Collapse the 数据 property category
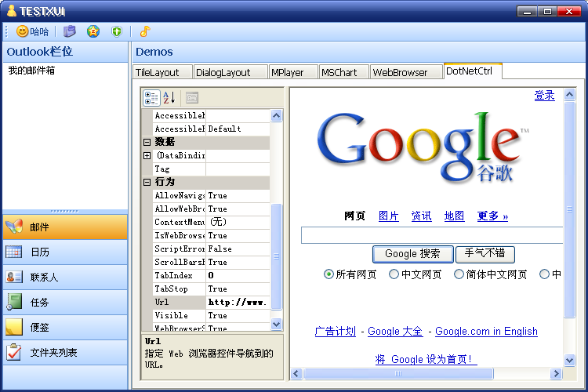The width and height of the screenshot is (588, 392). click(147, 142)
